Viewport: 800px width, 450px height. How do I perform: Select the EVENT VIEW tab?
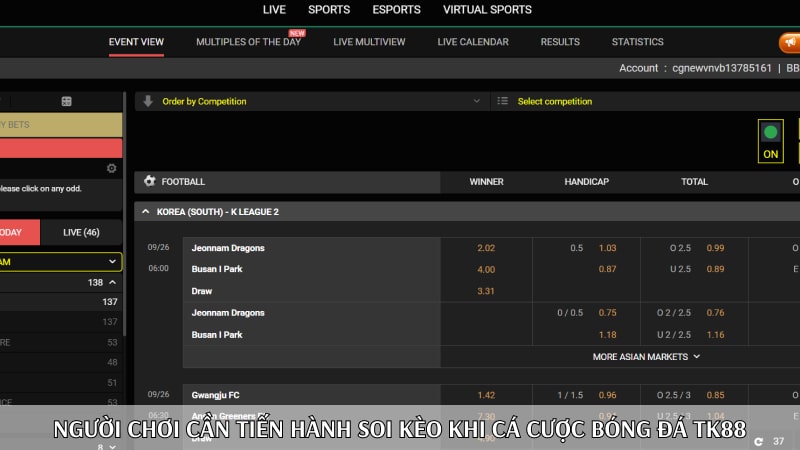(136, 42)
